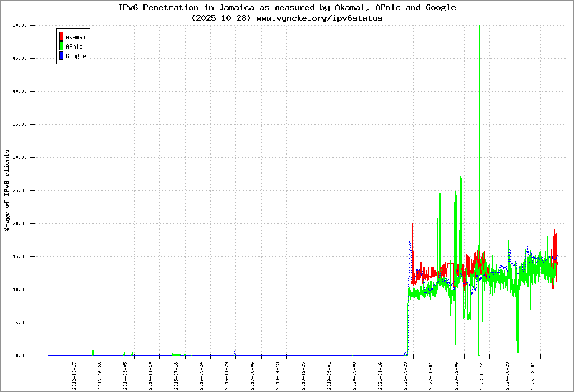Viewport: 574px width, 392px height.
Task: Click the 25.00 y-axis tick label
Action: pyautogui.click(x=20, y=190)
